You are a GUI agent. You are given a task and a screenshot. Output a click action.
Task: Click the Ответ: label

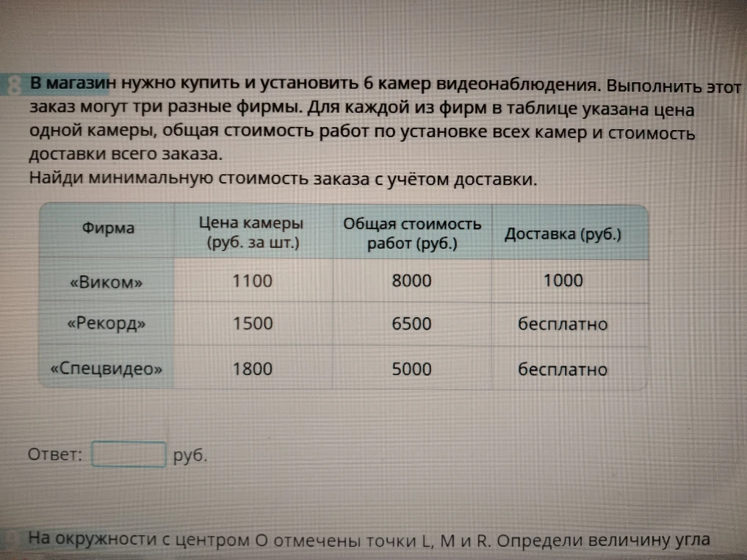click(55, 454)
